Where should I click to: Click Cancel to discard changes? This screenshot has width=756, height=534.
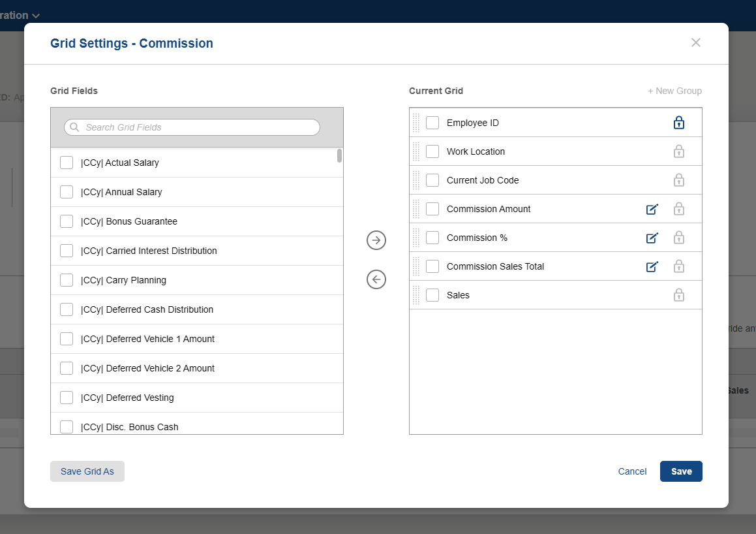(632, 471)
